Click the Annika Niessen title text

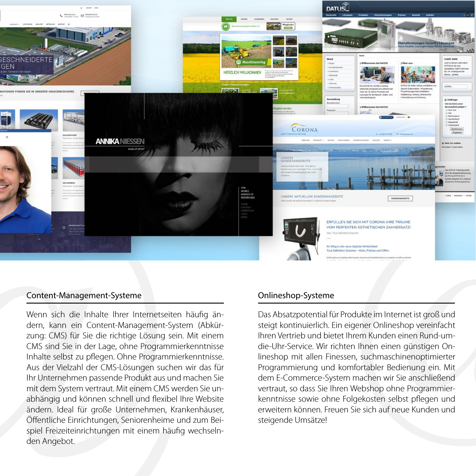coord(120,142)
